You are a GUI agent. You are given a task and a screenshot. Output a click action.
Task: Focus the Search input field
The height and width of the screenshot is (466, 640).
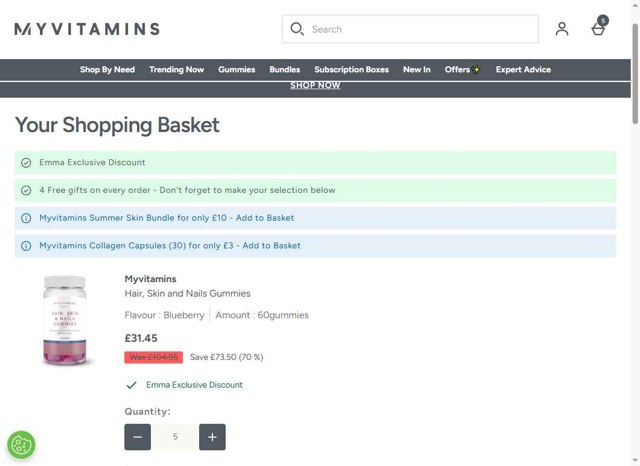(x=410, y=29)
